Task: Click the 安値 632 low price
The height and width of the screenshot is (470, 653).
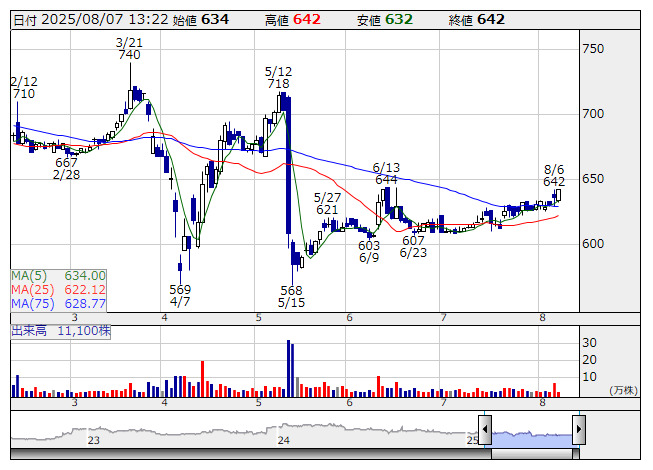Action: click(385, 20)
